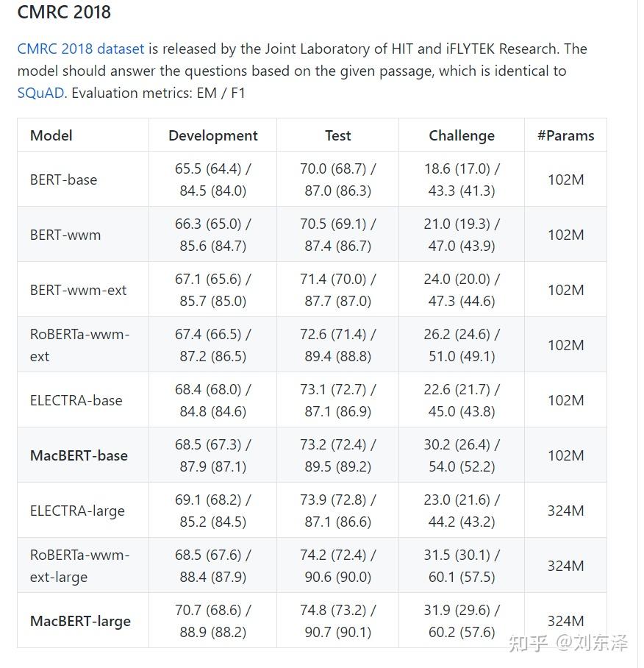Viewport: 644px width, 668px height.
Task: Select the bold MacBERT-large model name
Action: pyautogui.click(x=80, y=621)
